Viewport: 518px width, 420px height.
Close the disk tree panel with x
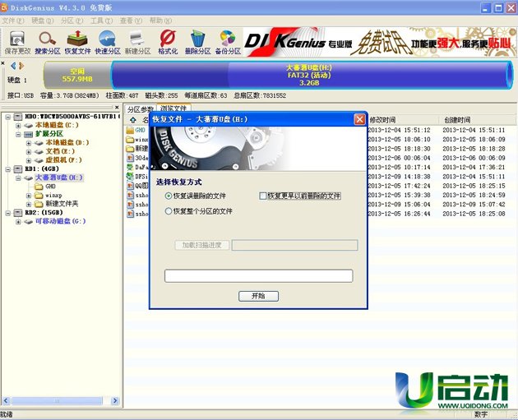coord(117,108)
